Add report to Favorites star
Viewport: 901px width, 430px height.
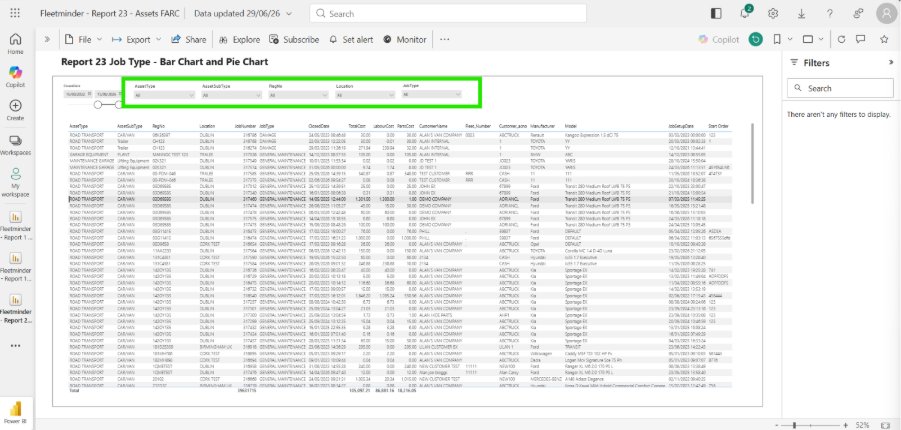[x=884, y=40]
